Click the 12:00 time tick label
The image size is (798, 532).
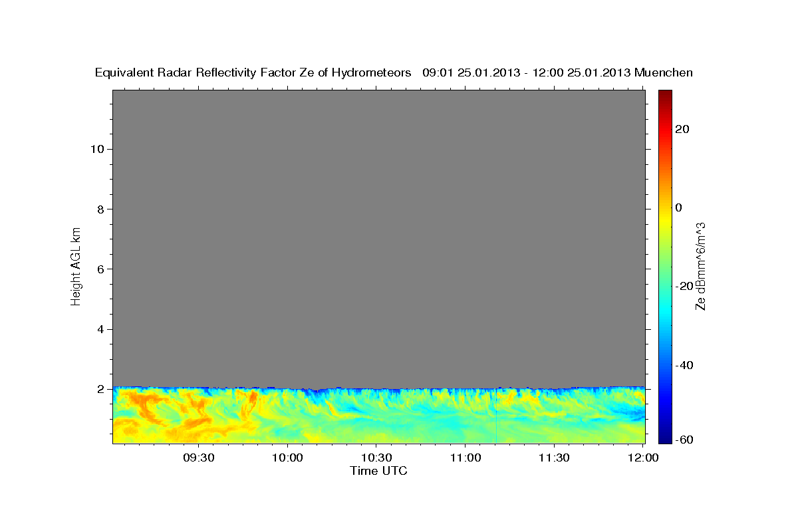[x=642, y=458]
